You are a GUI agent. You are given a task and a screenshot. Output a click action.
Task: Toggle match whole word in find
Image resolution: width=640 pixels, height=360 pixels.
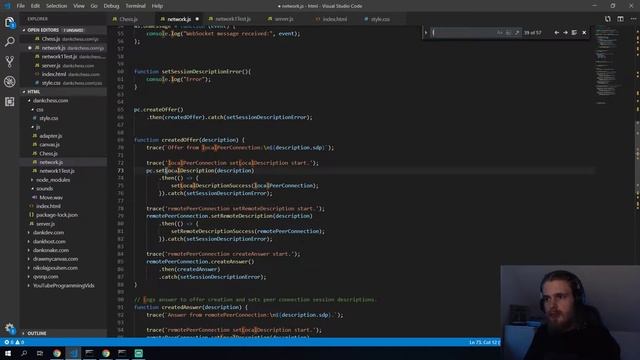coord(508,32)
